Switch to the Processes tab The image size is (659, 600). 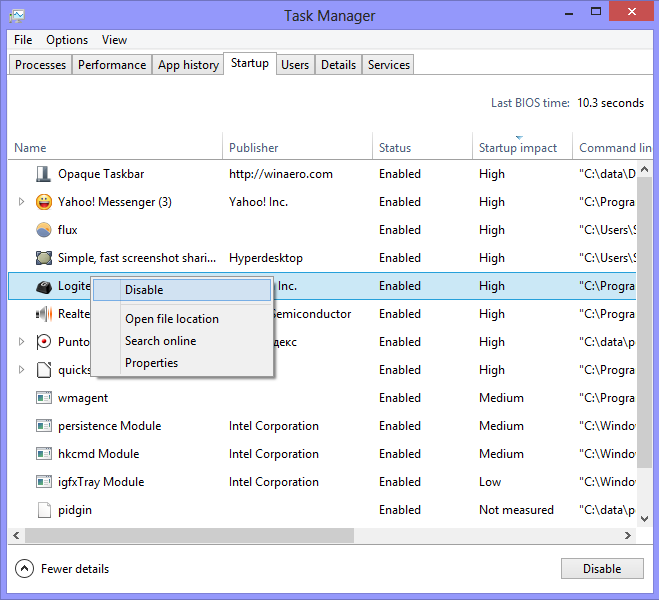(40, 65)
